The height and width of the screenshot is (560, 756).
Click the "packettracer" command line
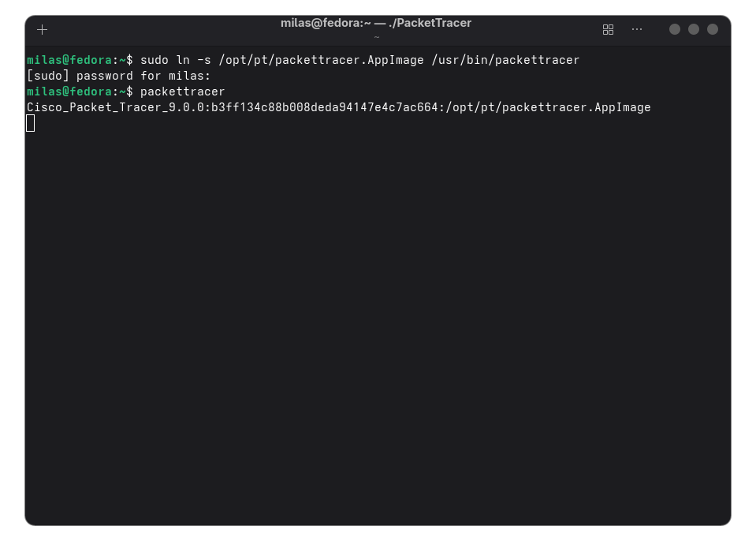(x=126, y=91)
